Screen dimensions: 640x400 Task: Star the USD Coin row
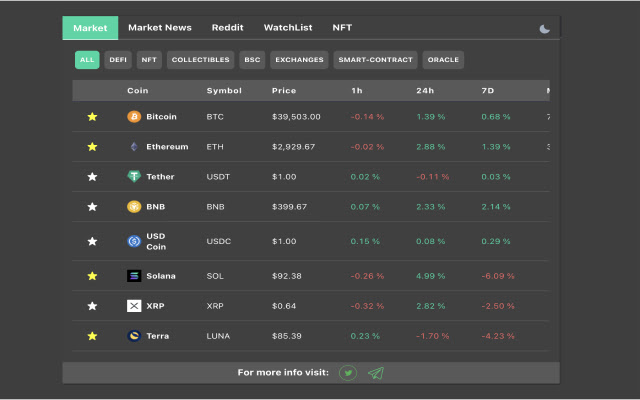(x=92, y=241)
